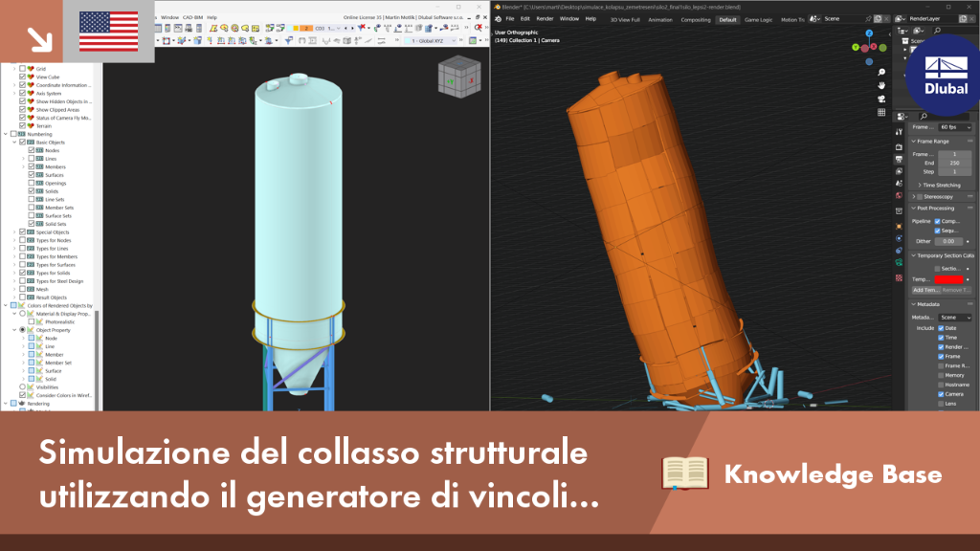Expand the Time Stretching section
The width and height of the screenshot is (980, 551).
tap(942, 185)
